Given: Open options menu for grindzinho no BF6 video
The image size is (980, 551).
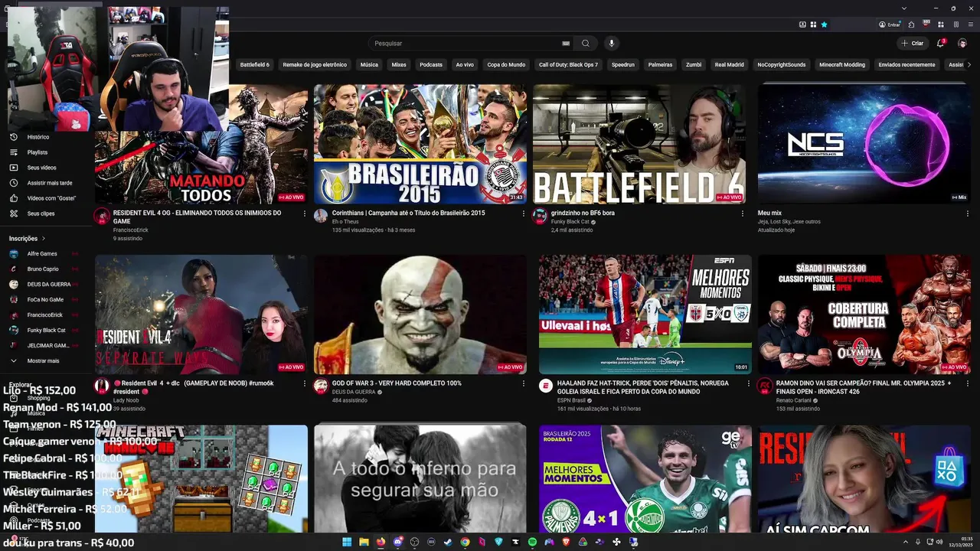Looking at the screenshot, I should click(x=743, y=214).
